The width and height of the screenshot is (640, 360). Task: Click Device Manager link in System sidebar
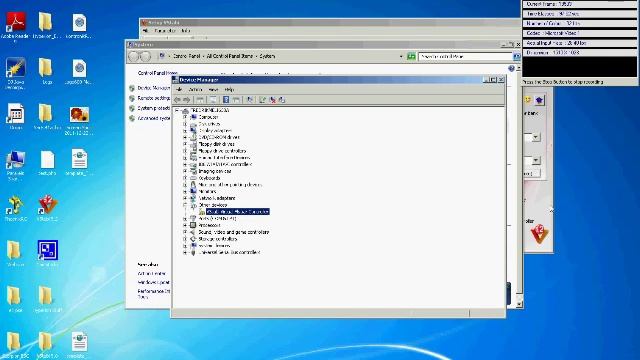pyautogui.click(x=153, y=88)
